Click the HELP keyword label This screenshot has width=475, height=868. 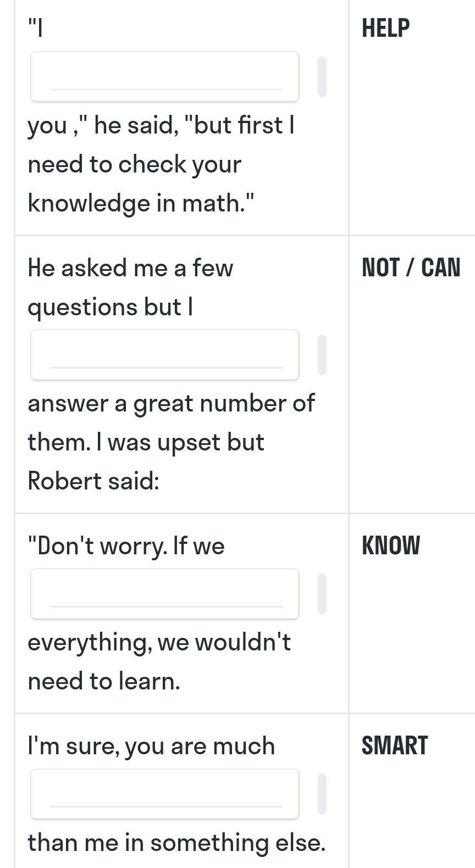[386, 28]
